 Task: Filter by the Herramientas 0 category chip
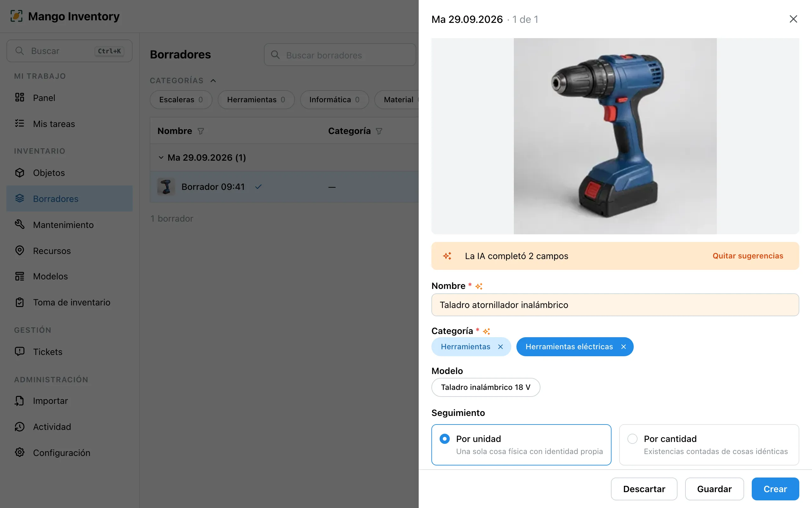[256, 99]
